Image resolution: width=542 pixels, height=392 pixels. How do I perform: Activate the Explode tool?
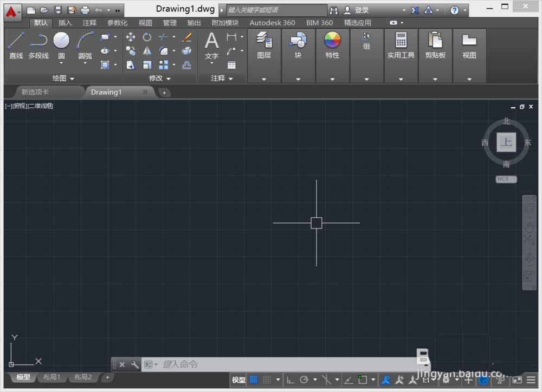click(186, 51)
